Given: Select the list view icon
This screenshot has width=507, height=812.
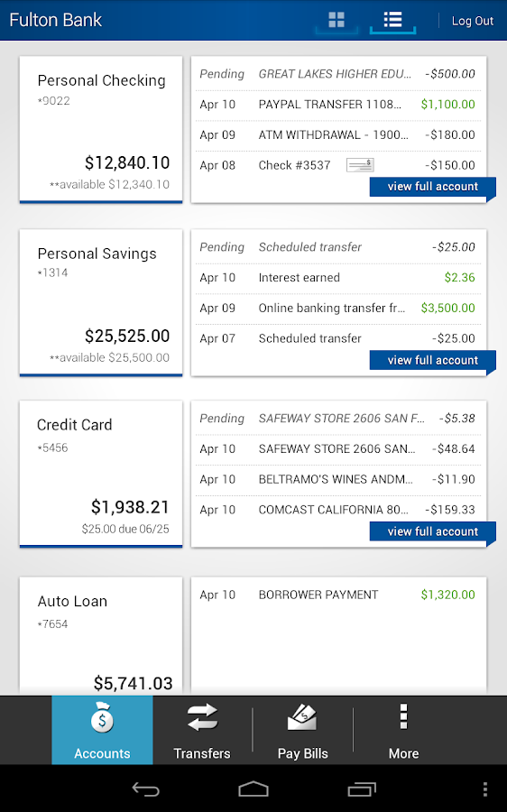Looking at the screenshot, I should (392, 20).
